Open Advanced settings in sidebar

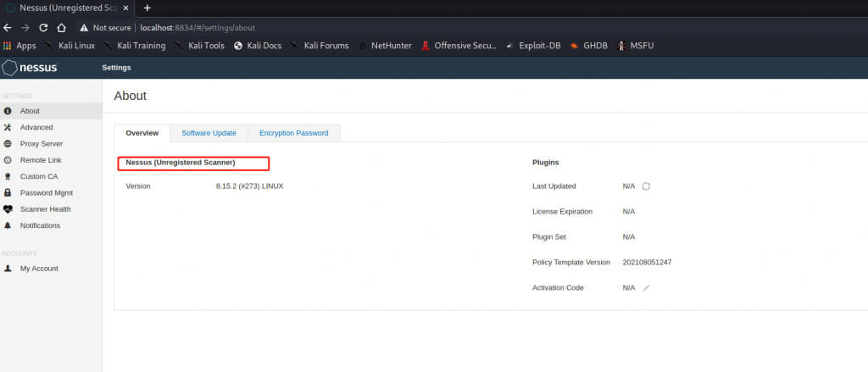[51, 127]
